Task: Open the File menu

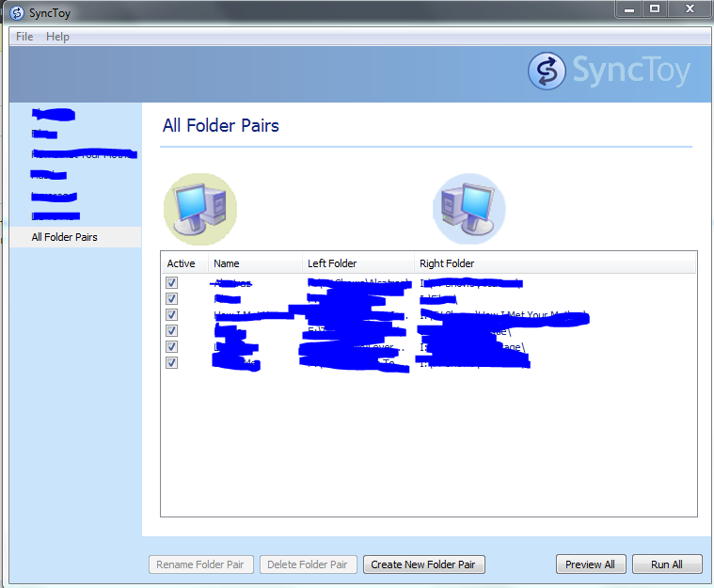Action: click(24, 37)
